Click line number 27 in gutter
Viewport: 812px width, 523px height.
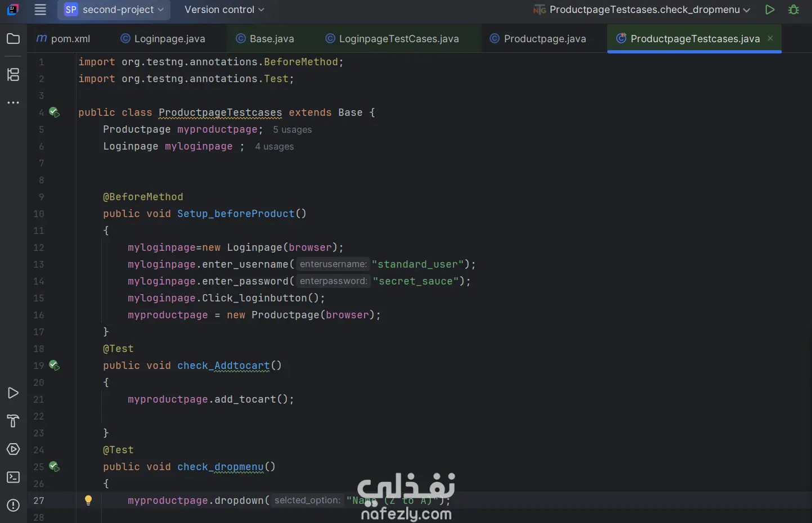(x=38, y=501)
